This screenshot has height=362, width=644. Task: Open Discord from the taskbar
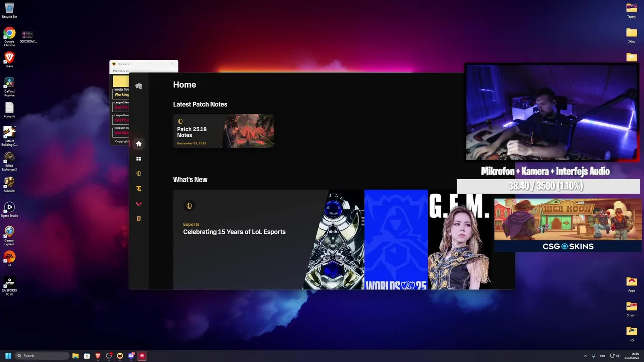[131, 356]
